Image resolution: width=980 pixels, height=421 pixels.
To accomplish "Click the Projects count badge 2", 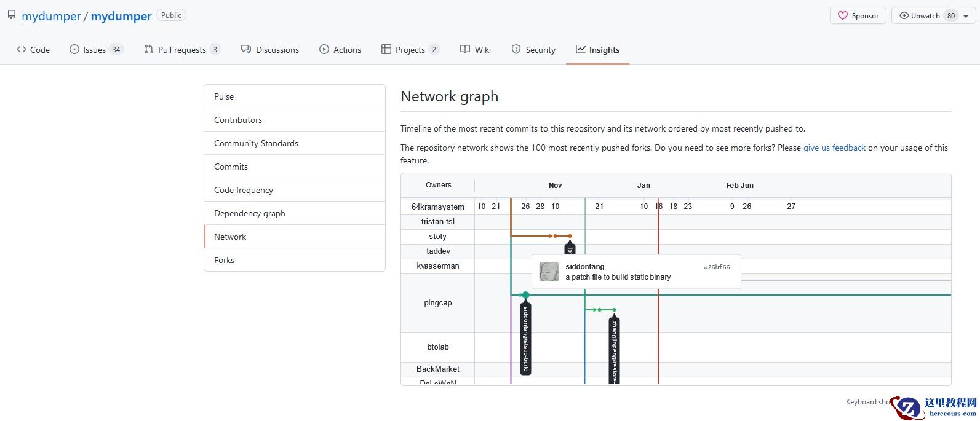I will (434, 50).
